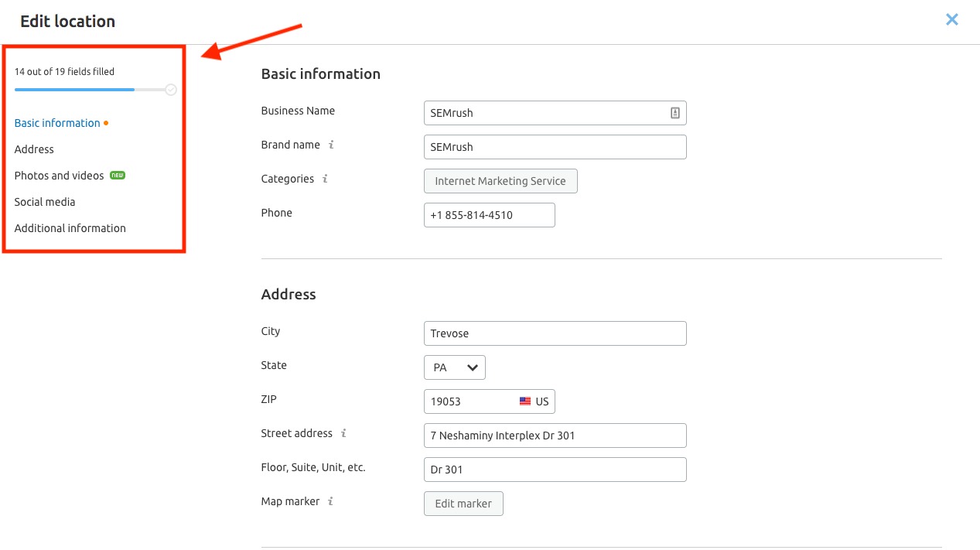The image size is (980, 550).
Task: Click the Edit marker button
Action: point(463,504)
